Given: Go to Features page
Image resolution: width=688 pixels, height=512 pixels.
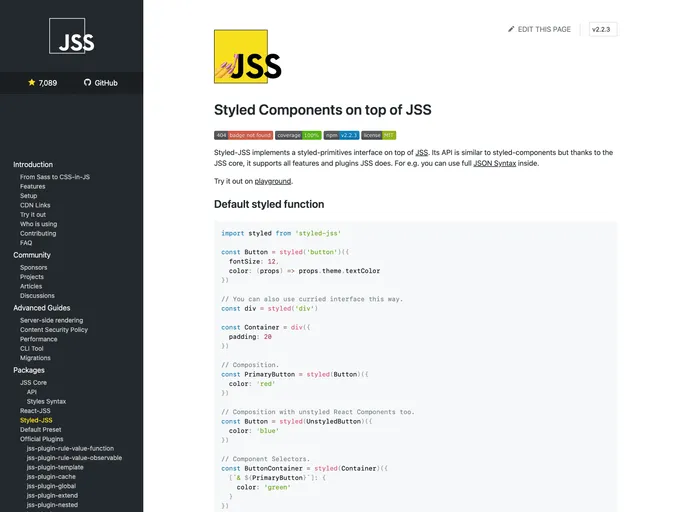Looking at the screenshot, I should pyautogui.click(x=32, y=186).
